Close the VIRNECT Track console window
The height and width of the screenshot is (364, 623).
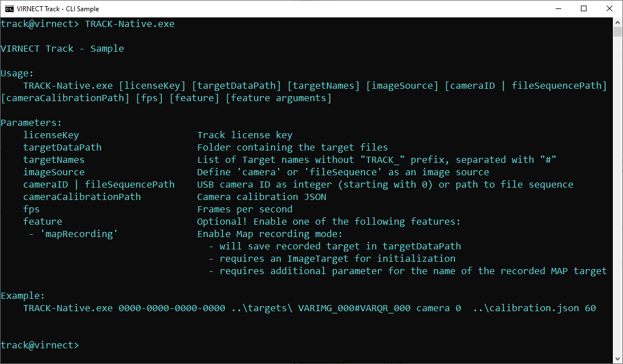(x=610, y=8)
